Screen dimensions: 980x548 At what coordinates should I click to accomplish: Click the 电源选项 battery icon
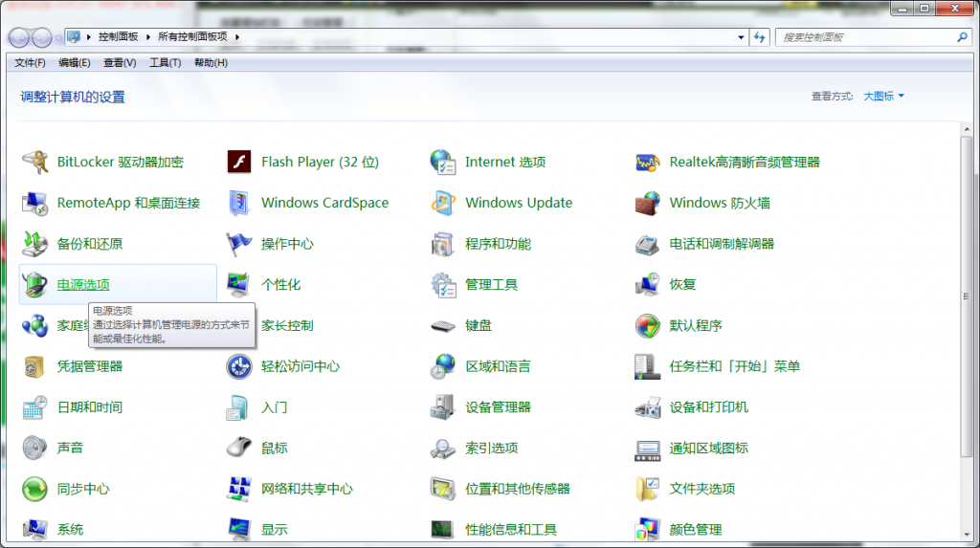click(x=35, y=285)
